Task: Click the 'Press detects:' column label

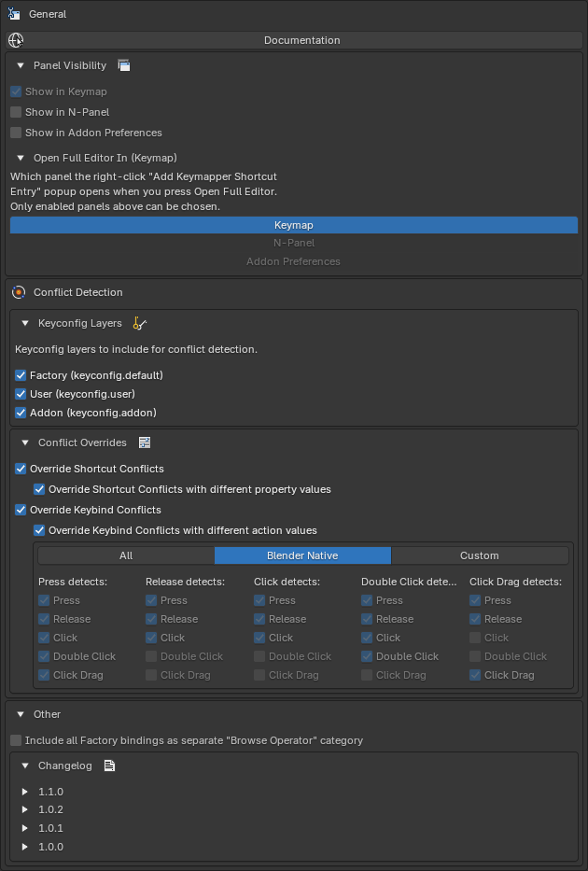Action: [73, 582]
